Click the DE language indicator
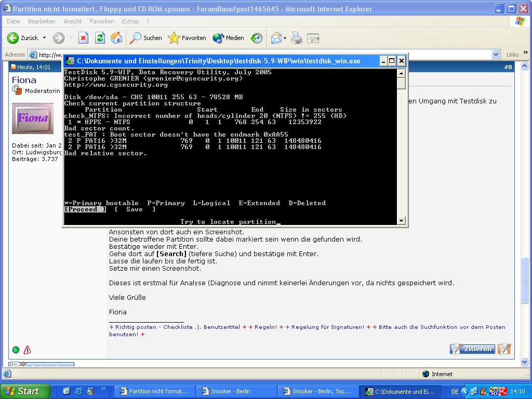 455,392
